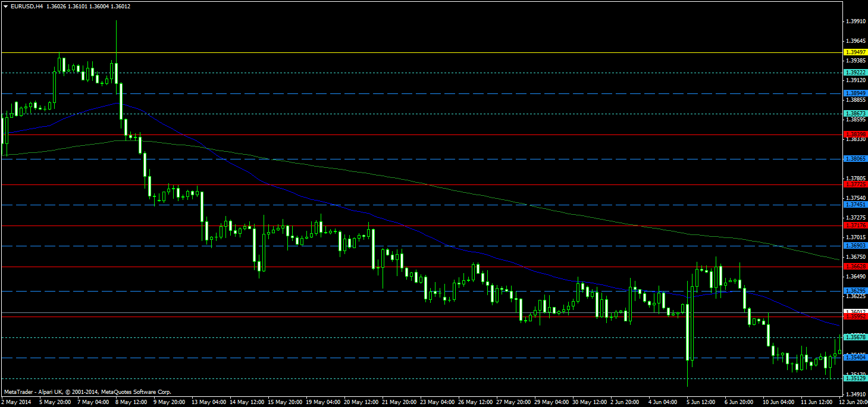Screen dimensions: 868x407
Task: Click the 1.39222 level tag on price axis
Action: click(856, 73)
